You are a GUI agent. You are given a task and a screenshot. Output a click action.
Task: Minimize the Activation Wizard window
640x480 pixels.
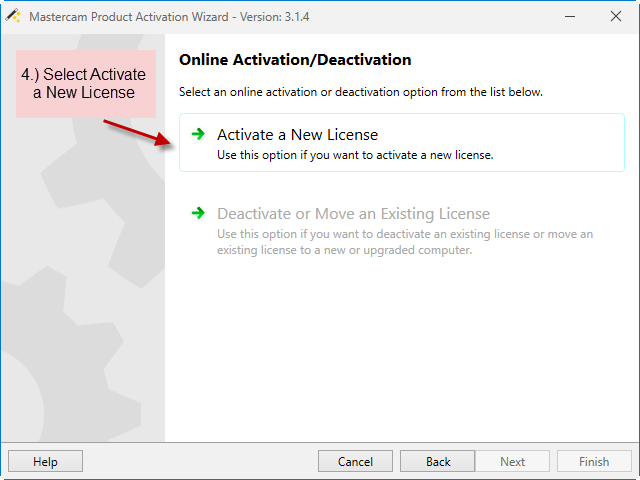click(x=570, y=16)
